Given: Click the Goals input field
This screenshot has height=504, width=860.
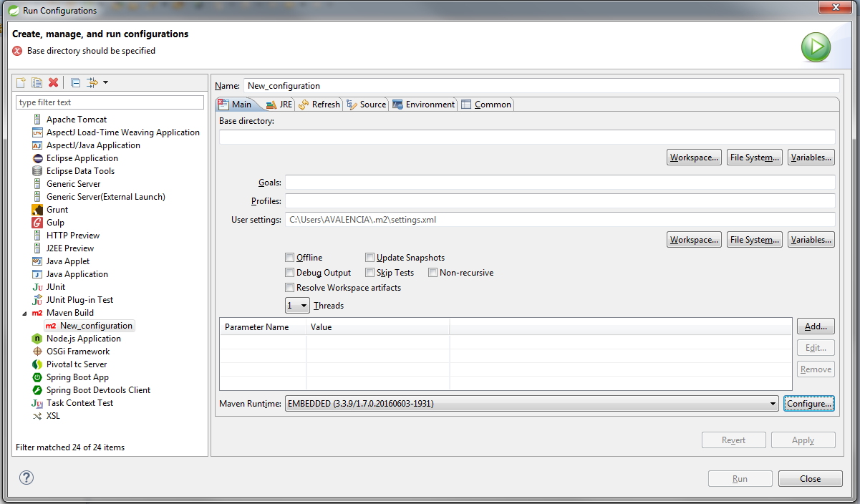Looking at the screenshot, I should (x=560, y=183).
